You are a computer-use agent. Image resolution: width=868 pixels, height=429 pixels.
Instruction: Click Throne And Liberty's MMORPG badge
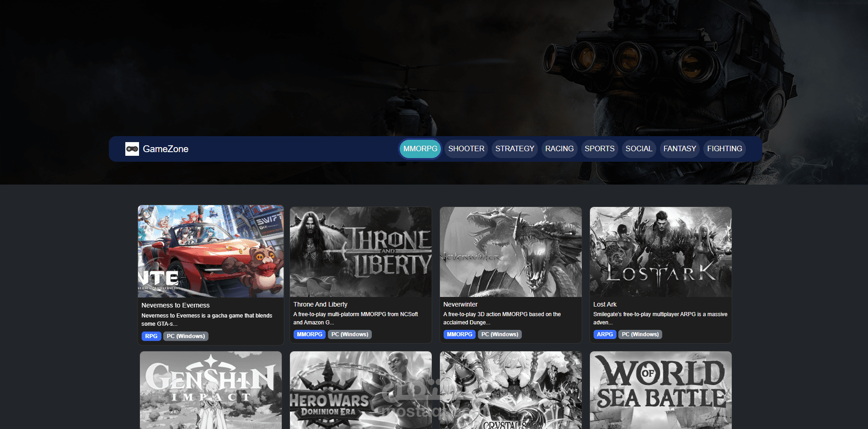point(310,334)
